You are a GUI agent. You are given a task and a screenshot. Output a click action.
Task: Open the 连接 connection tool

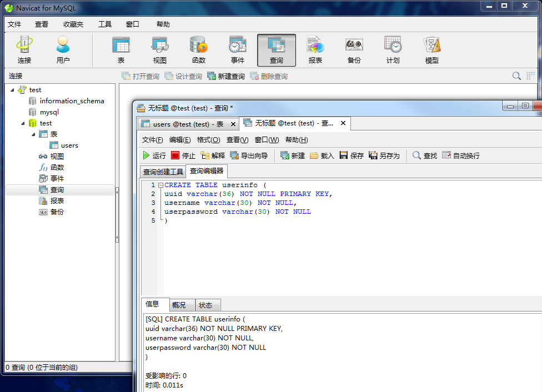click(24, 50)
